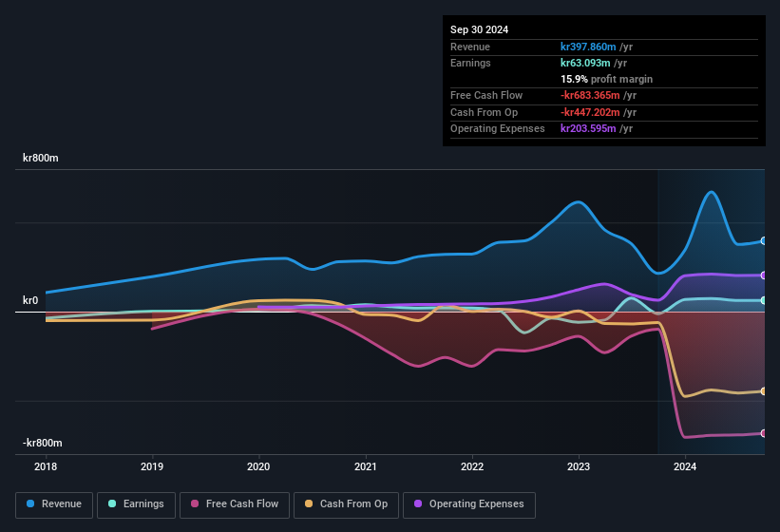Click the Revenue row label in tooltip
Viewport: 780px width, 532px height.
coord(470,47)
